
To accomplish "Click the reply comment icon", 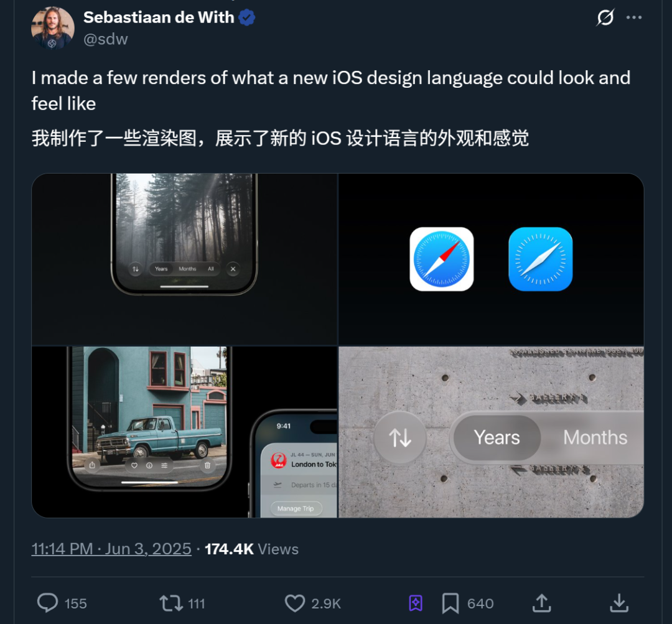I will 47,603.
